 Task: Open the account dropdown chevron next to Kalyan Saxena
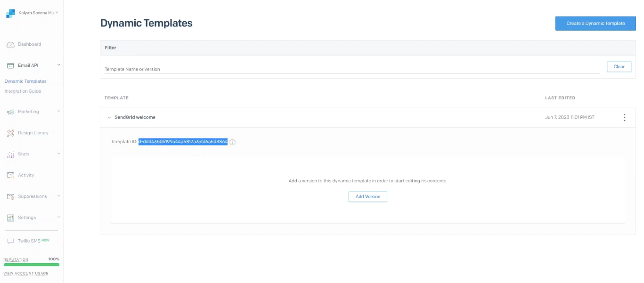coord(57,13)
